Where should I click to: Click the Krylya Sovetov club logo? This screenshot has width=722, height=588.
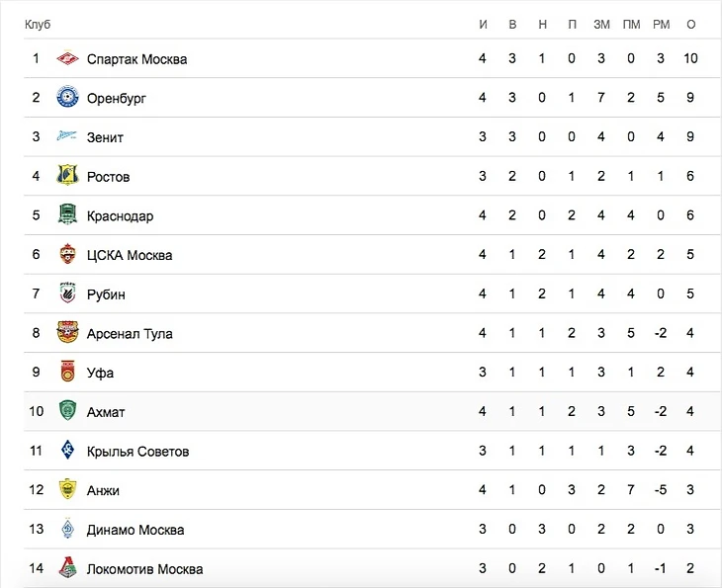coord(67,451)
